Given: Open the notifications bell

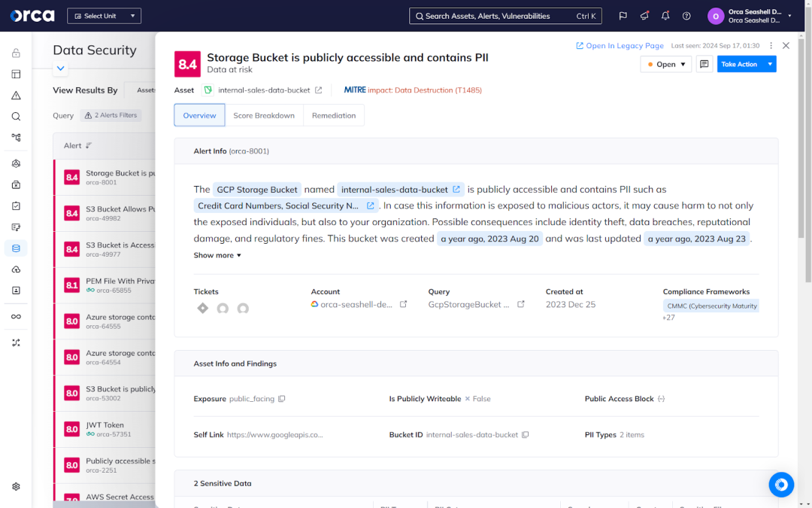Looking at the screenshot, I should [665, 16].
